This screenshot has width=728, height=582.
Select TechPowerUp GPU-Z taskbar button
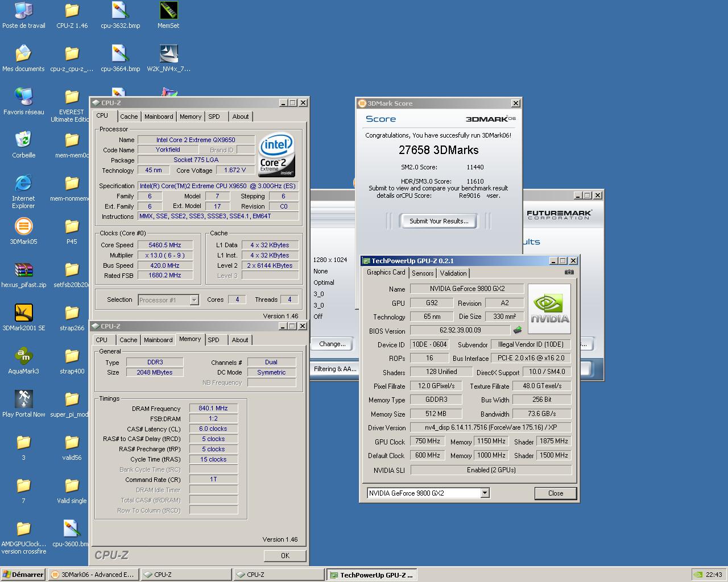coord(372,575)
